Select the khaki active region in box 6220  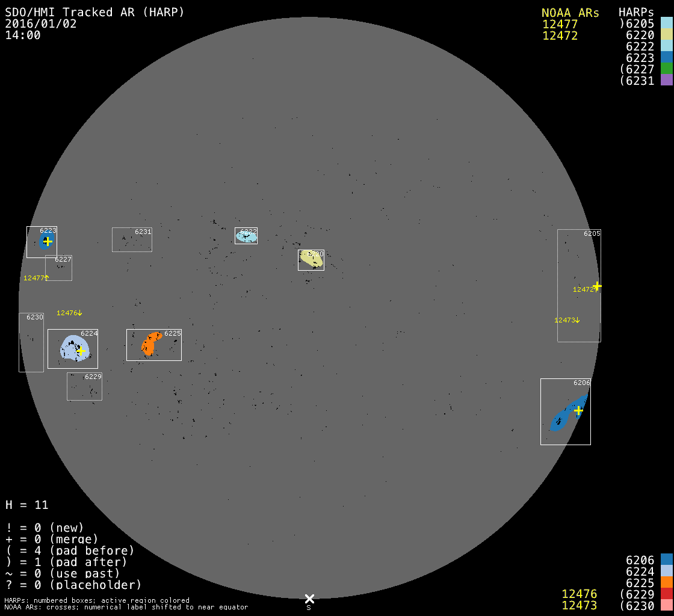click(x=311, y=258)
